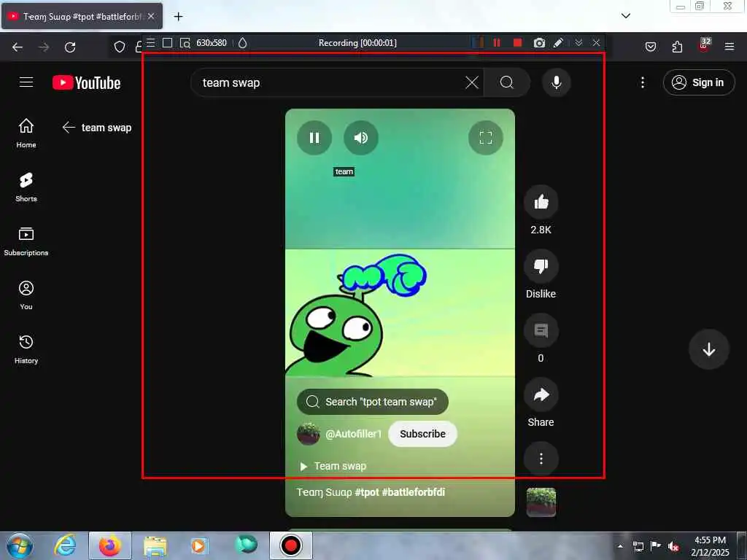Open the comments for this Short
This screenshot has height=560, width=747.
pos(541,330)
